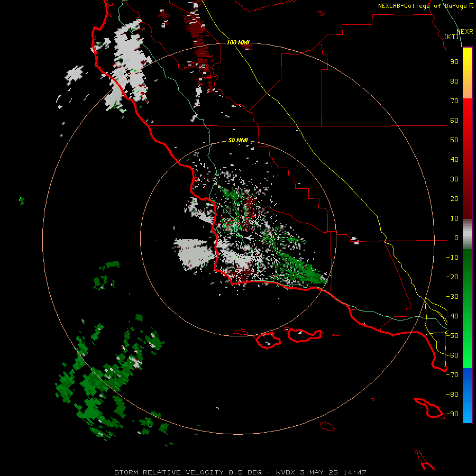Click the STORM RELATIVE VELOCITY product caption

(x=240, y=472)
